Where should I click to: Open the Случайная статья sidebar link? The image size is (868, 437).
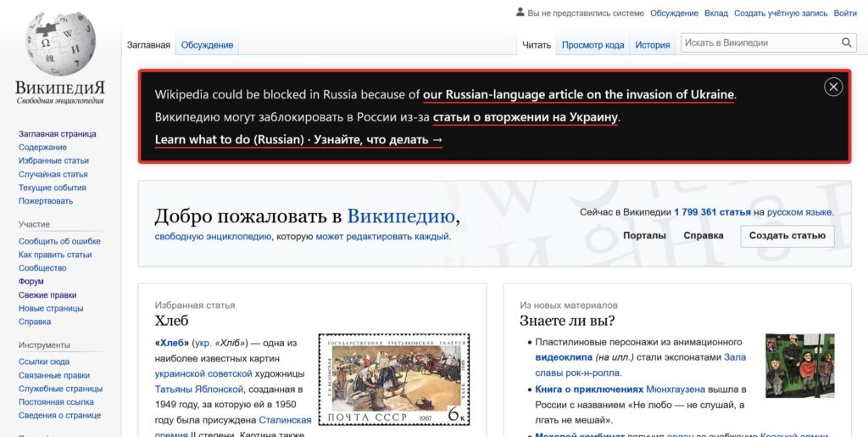(x=53, y=174)
